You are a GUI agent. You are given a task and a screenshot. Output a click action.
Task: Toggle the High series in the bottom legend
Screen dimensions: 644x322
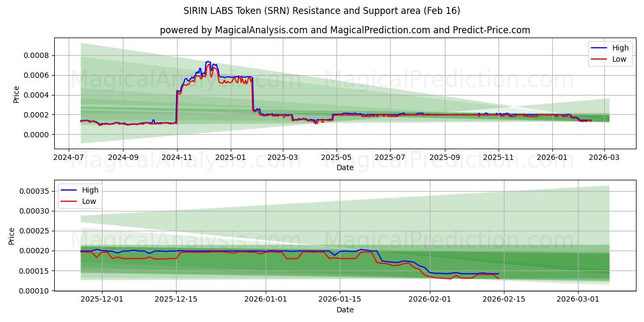pyautogui.click(x=90, y=189)
